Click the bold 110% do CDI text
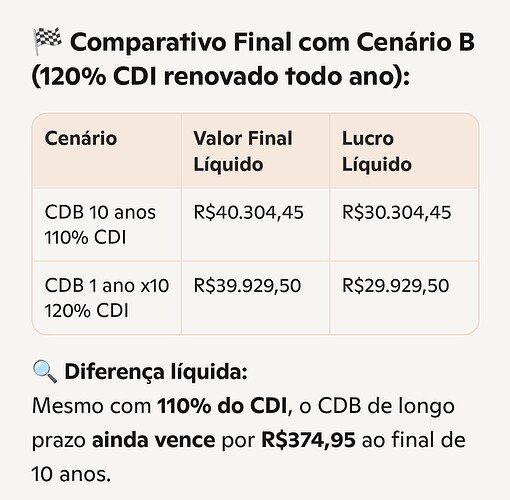This screenshot has width=510, height=500. tap(222, 406)
